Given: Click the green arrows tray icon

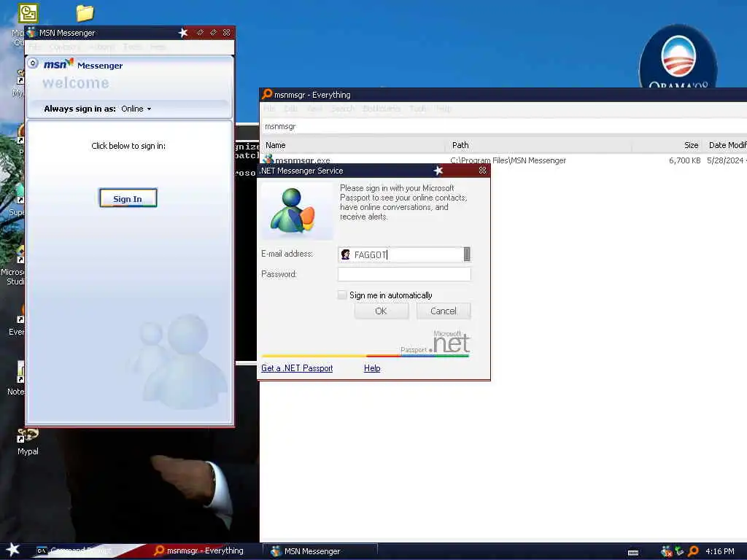Looking at the screenshot, I should (x=679, y=551).
